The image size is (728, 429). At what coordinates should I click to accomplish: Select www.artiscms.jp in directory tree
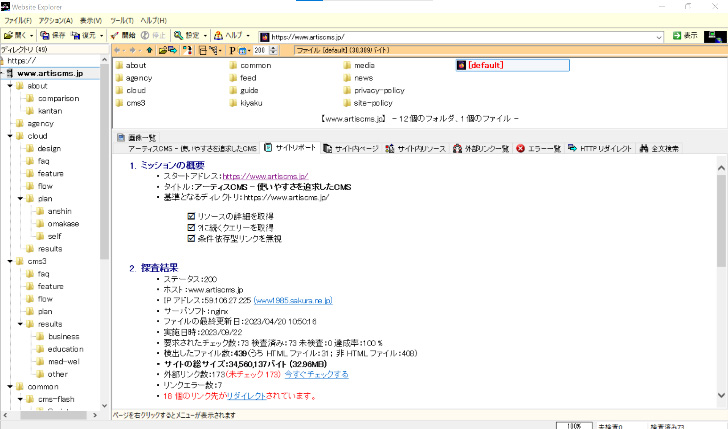point(50,73)
